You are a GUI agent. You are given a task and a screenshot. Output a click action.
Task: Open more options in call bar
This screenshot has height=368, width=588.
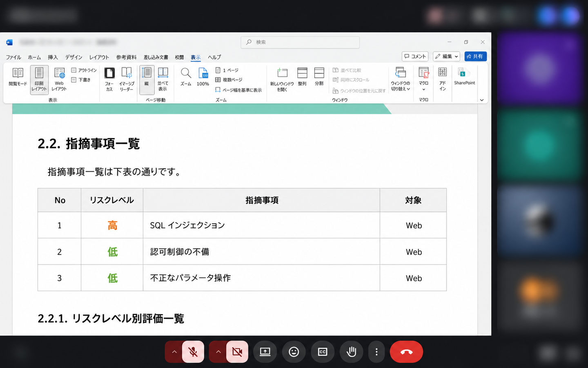376,352
